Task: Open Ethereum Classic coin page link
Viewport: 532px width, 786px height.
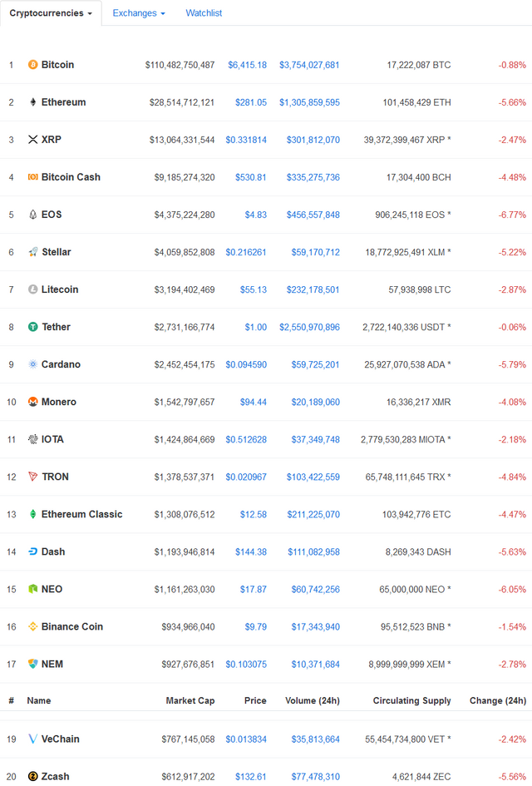Action: click(x=81, y=514)
